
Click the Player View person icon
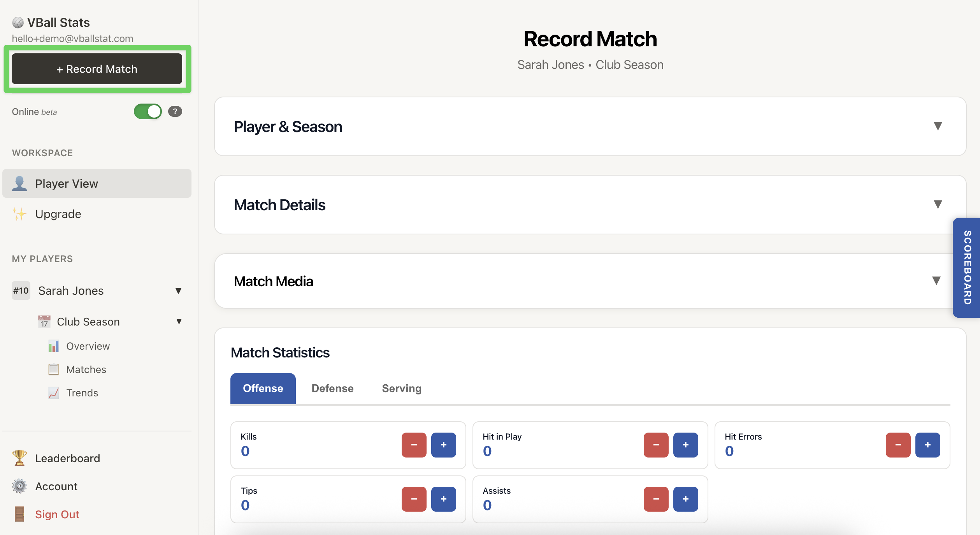coord(19,183)
